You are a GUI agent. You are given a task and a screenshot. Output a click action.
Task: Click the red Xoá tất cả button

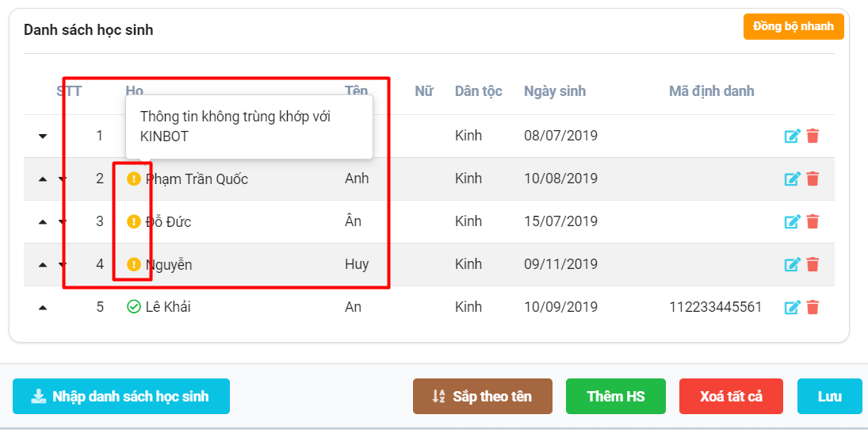(x=731, y=396)
